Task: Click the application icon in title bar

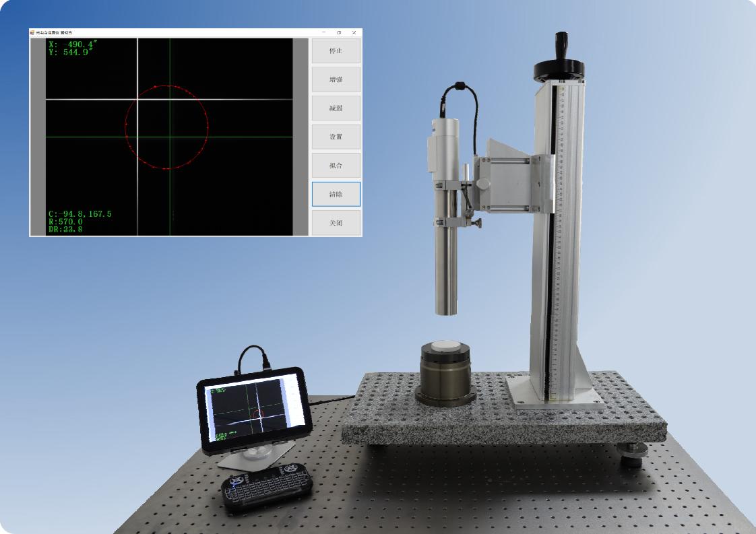Action: (32, 32)
